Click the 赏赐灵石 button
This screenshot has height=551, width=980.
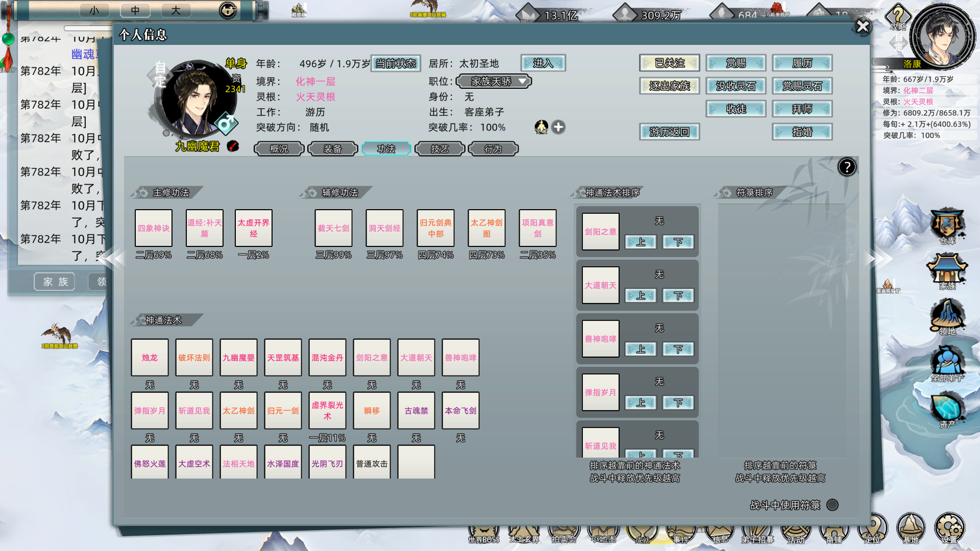(802, 86)
